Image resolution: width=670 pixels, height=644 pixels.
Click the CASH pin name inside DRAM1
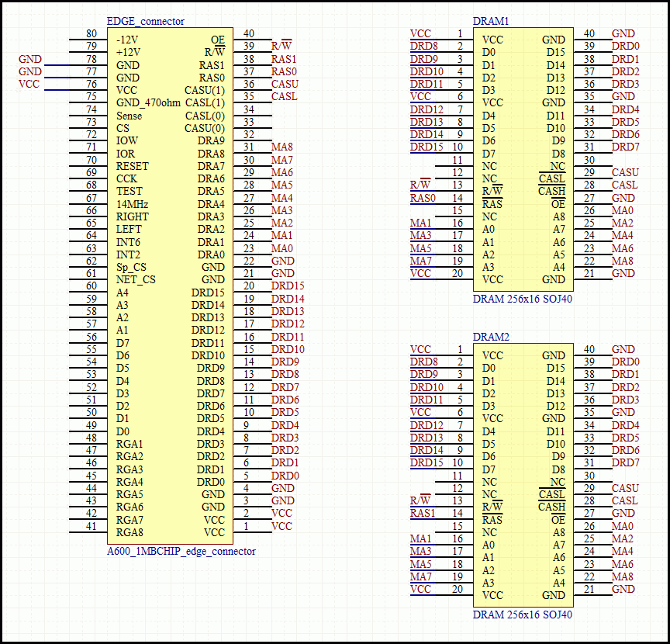551,191
